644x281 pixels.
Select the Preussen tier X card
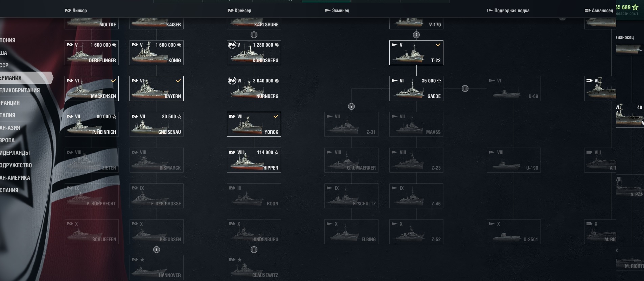(x=157, y=232)
